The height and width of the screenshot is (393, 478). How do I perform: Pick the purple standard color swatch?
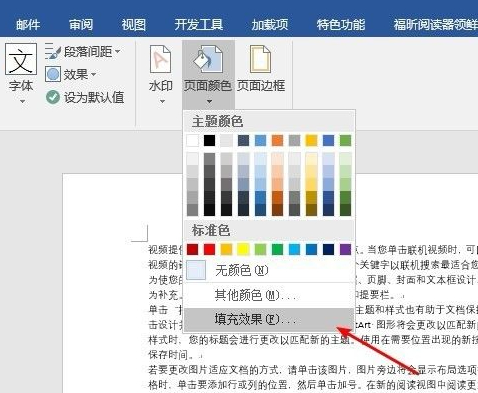345,249
